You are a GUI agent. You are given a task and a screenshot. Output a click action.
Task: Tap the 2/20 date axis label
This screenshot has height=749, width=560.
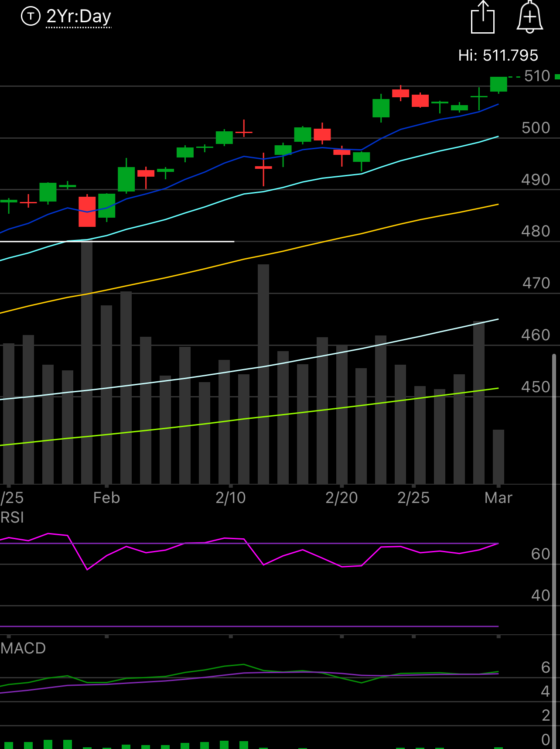click(341, 498)
